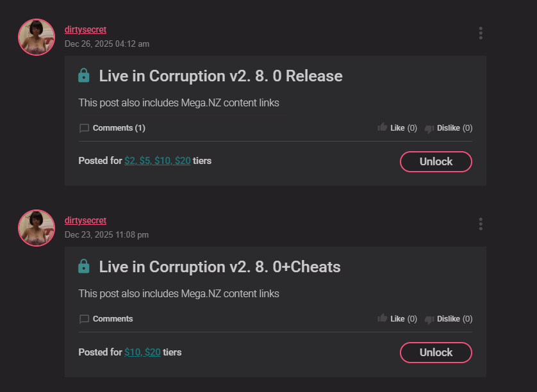
Task: Click dirtysecret username on Dec 26 post
Action: coord(85,29)
